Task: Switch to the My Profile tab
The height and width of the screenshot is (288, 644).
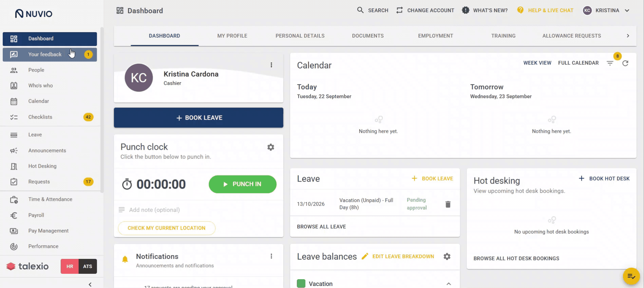Action: point(232,36)
